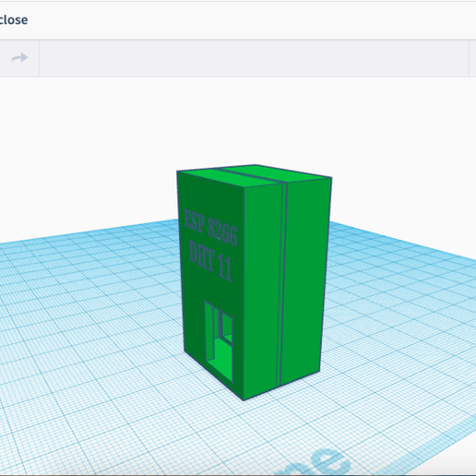Click the redo arrow icon
Screen dimensions: 476x476
19,57
